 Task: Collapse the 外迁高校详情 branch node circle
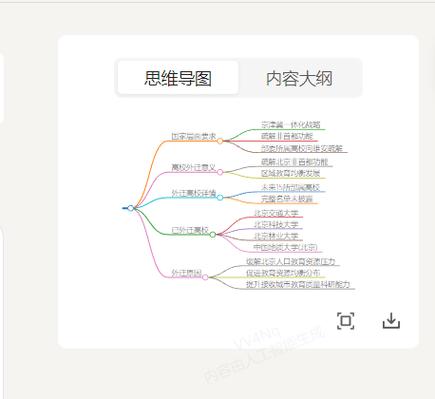click(220, 198)
